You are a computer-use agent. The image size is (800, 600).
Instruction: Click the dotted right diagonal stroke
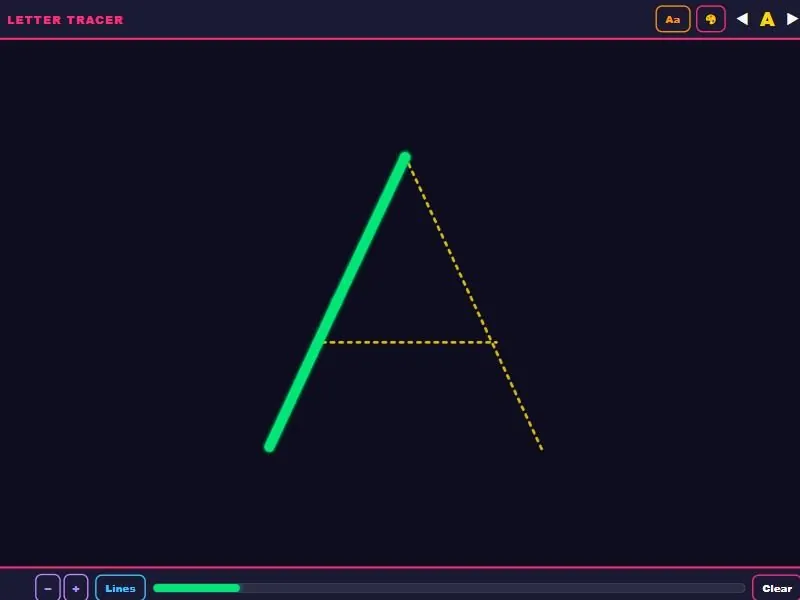[x=474, y=305]
